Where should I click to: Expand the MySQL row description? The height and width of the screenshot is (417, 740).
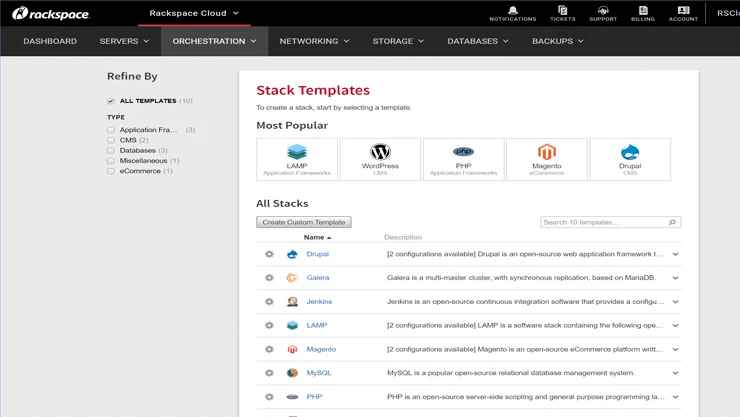pos(675,373)
